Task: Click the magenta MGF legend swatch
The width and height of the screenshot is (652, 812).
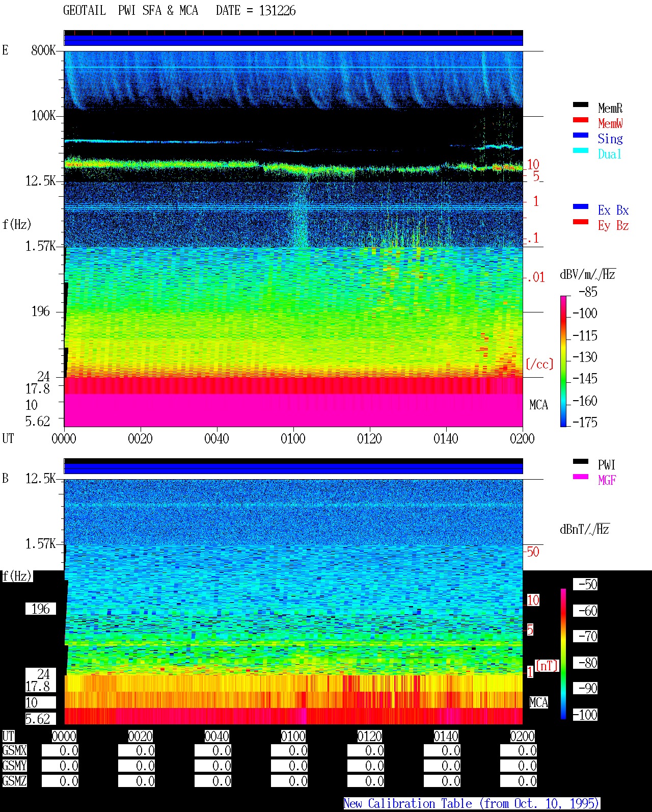Action: point(581,477)
